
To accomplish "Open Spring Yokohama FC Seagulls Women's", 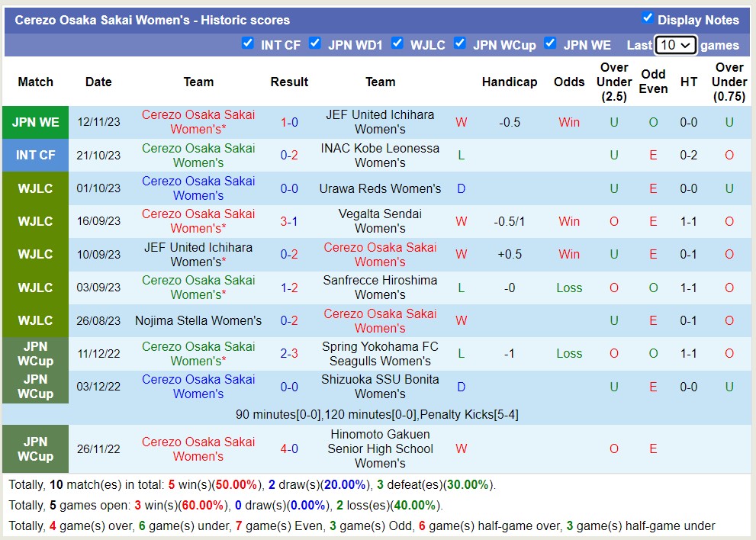I will point(380,353).
